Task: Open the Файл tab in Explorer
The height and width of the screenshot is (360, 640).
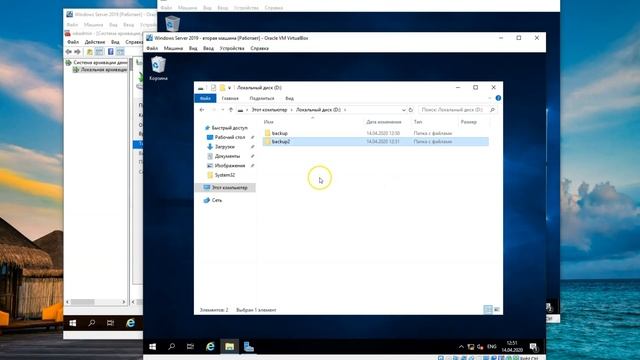Action: pyautogui.click(x=205, y=98)
